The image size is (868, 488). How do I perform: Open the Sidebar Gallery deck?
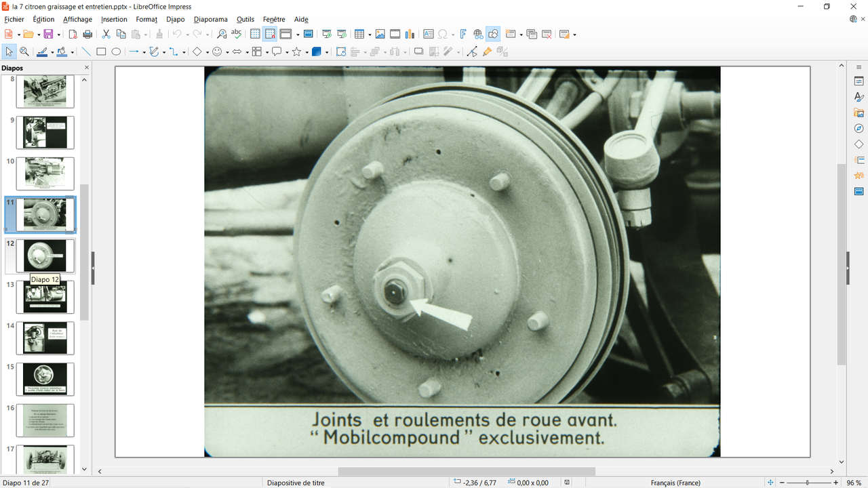coord(859,113)
